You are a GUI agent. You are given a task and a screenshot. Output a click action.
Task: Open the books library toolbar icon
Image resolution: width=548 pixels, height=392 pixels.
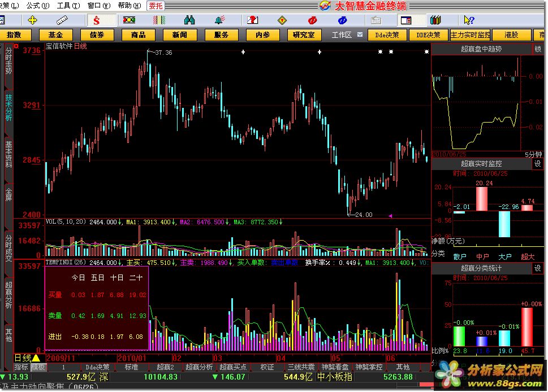tap(435, 20)
